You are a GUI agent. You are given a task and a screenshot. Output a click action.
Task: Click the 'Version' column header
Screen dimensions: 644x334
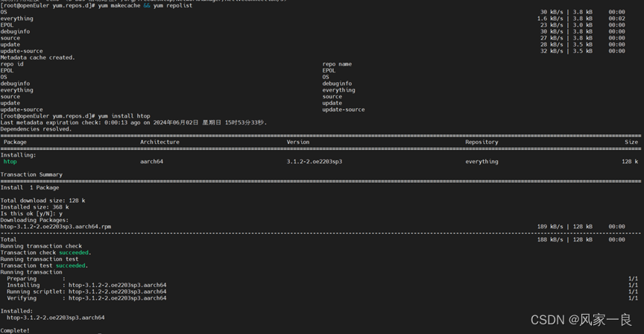click(297, 142)
